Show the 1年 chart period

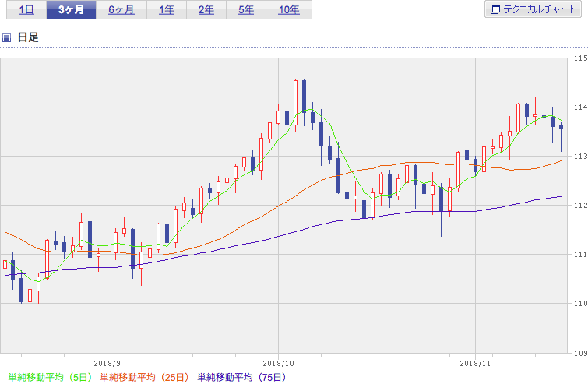click(167, 10)
